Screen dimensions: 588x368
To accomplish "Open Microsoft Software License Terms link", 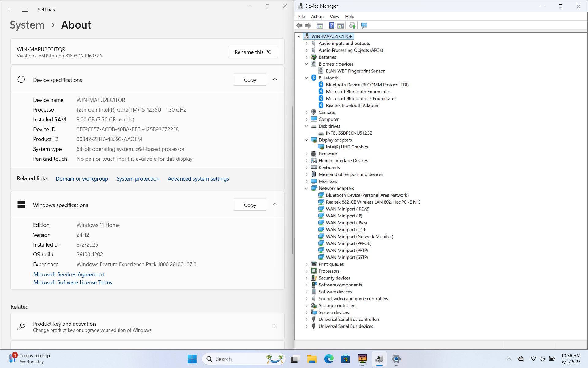I will click(x=73, y=282).
